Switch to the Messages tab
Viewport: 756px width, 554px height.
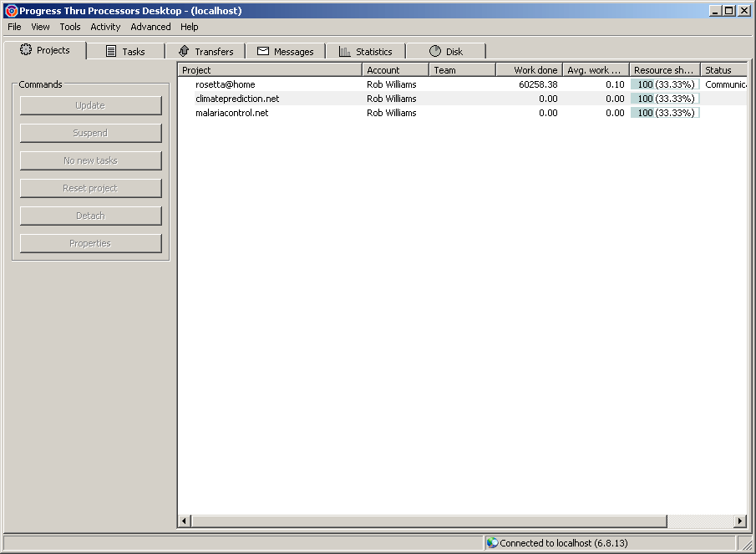[x=286, y=51]
